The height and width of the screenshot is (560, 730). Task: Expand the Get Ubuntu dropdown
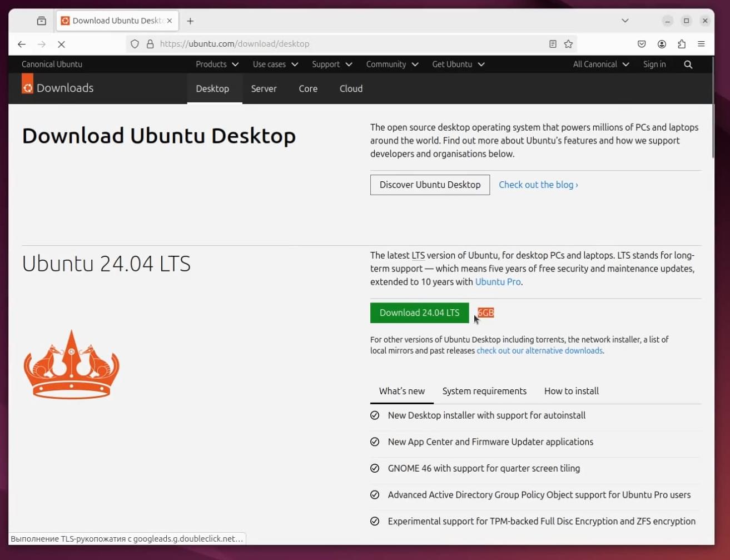coord(458,65)
